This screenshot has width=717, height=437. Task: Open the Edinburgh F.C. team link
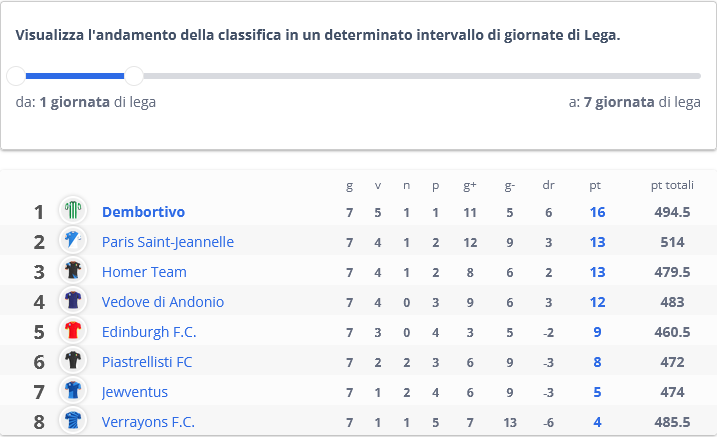[x=149, y=332]
